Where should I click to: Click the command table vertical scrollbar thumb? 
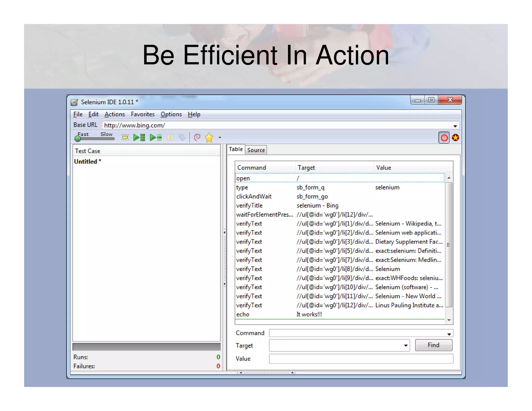click(x=449, y=245)
